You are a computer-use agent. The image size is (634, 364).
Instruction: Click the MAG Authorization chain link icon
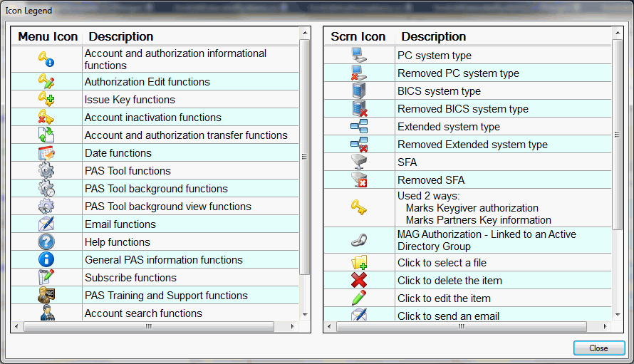pyautogui.click(x=359, y=240)
